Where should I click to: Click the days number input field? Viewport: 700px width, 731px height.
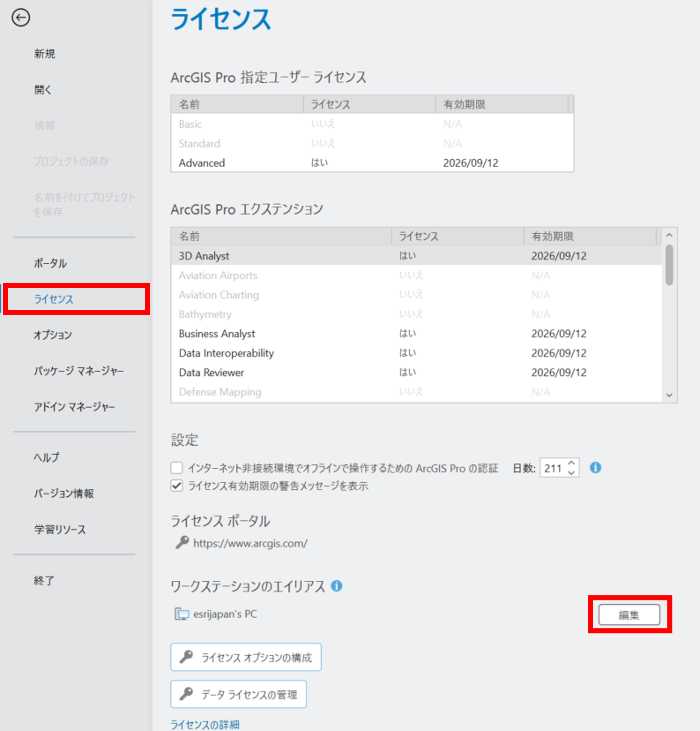(x=553, y=468)
